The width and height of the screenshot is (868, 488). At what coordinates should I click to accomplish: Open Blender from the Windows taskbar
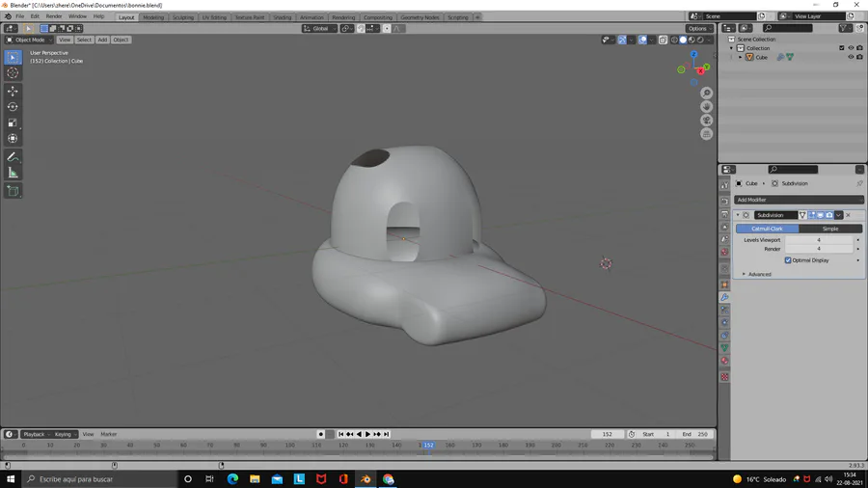[x=366, y=479]
